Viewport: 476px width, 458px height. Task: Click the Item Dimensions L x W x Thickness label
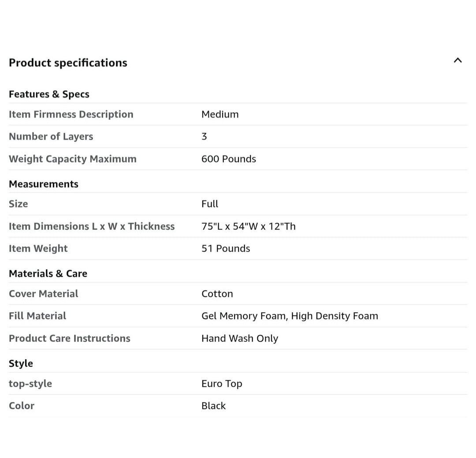point(92,226)
